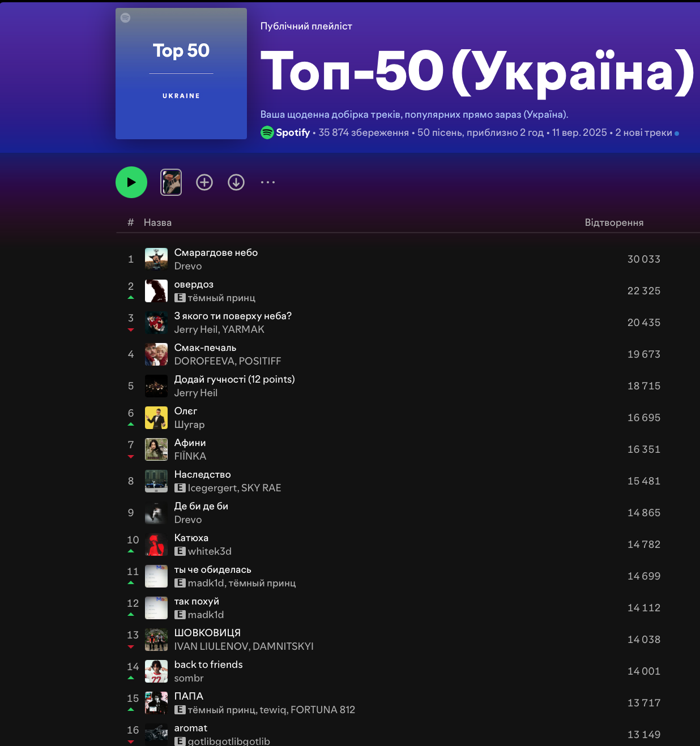The image size is (700, 746).
Task: Click the preview thumbnail next to play button
Action: 171,182
